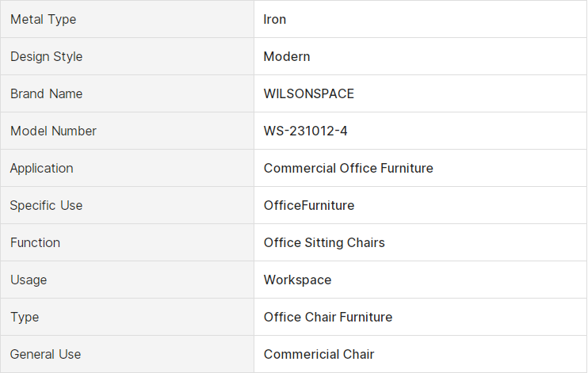The image size is (588, 373).
Task: Select the WILSONSPACE brand value
Action: point(308,93)
